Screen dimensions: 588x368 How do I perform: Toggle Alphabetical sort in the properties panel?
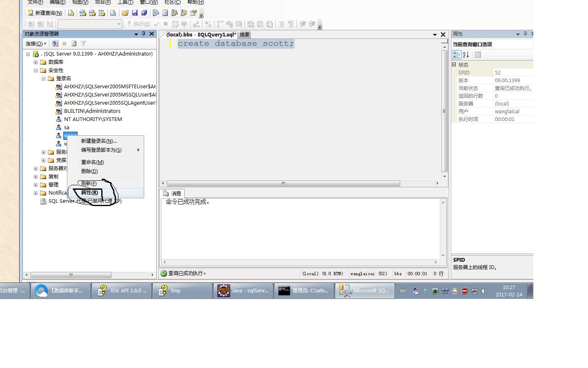coord(466,55)
